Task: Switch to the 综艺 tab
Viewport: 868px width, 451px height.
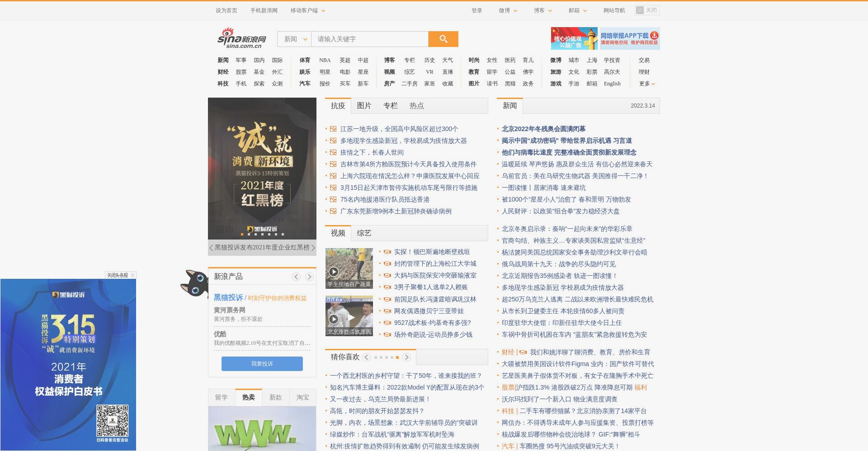Action: click(364, 233)
